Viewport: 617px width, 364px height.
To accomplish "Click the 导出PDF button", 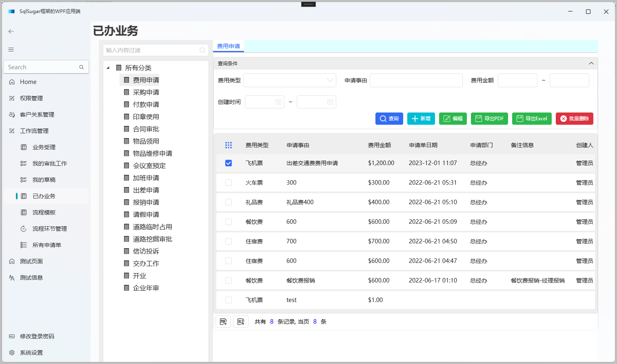I will tap(489, 119).
